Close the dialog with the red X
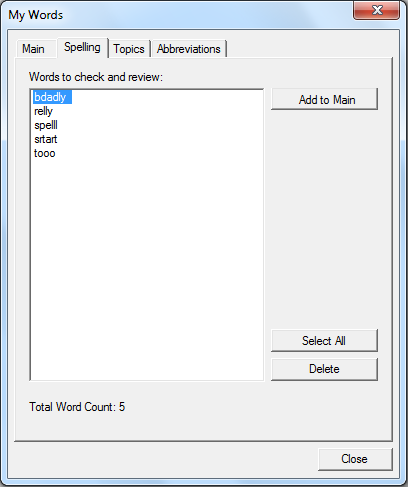The image size is (408, 487). point(376,10)
